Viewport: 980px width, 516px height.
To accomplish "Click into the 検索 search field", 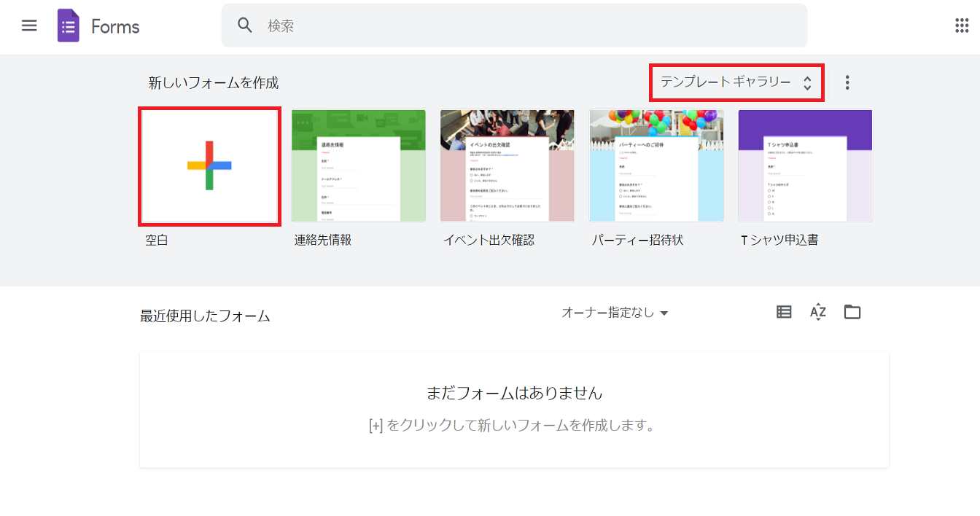I will [510, 26].
